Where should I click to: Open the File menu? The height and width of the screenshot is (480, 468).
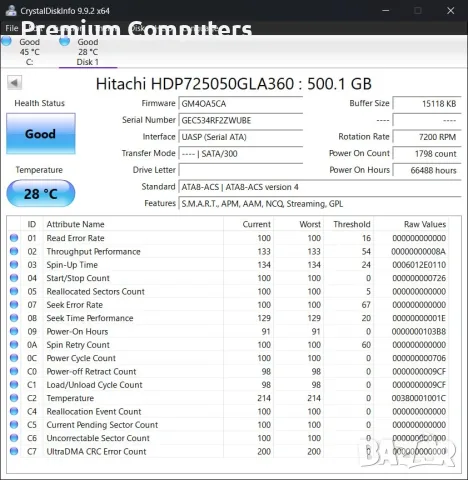point(12,28)
